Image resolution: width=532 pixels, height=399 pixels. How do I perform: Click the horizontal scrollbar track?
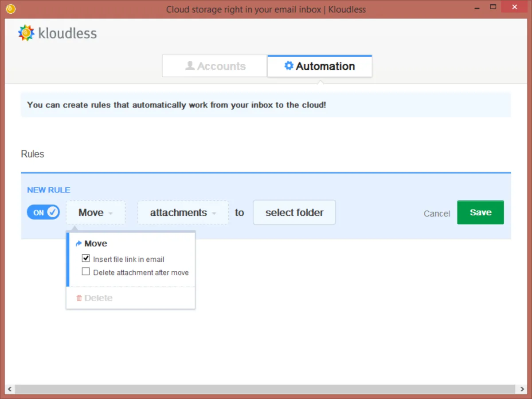click(266, 389)
